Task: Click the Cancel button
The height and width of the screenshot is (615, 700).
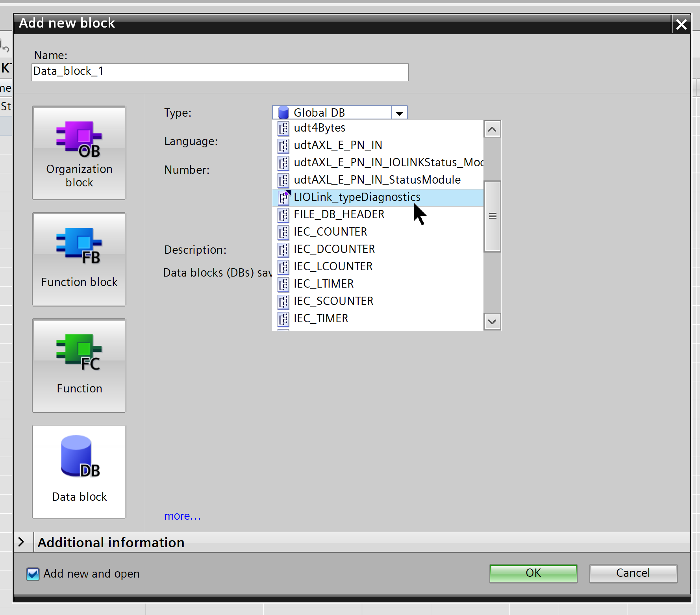Action: coord(633,573)
